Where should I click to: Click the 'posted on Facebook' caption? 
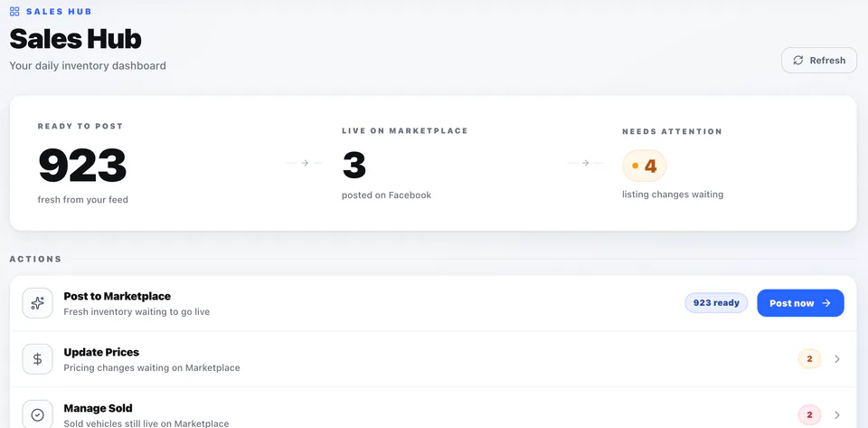[386, 195]
